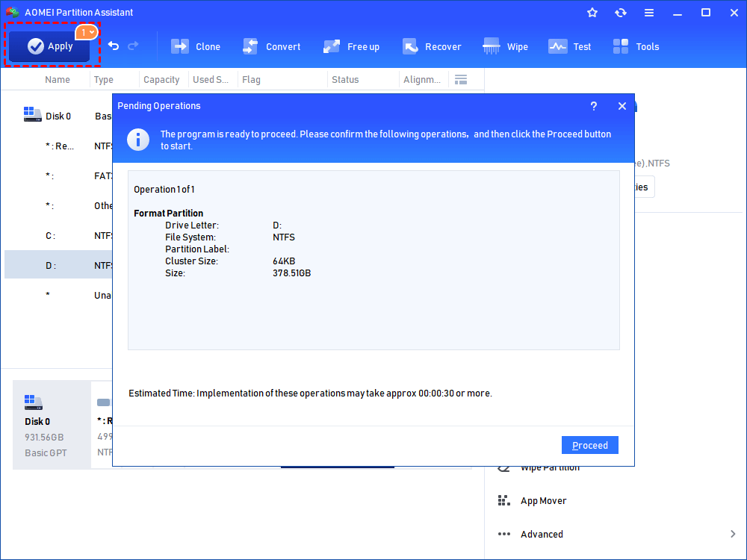Screen dimensions: 747x560
Task: Close the Pending Operations dialog
Action: [622, 106]
